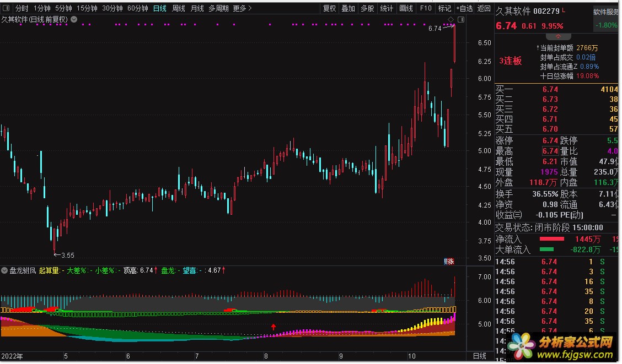
Task: Expand the 更多 periods menu
Action: [x=243, y=8]
